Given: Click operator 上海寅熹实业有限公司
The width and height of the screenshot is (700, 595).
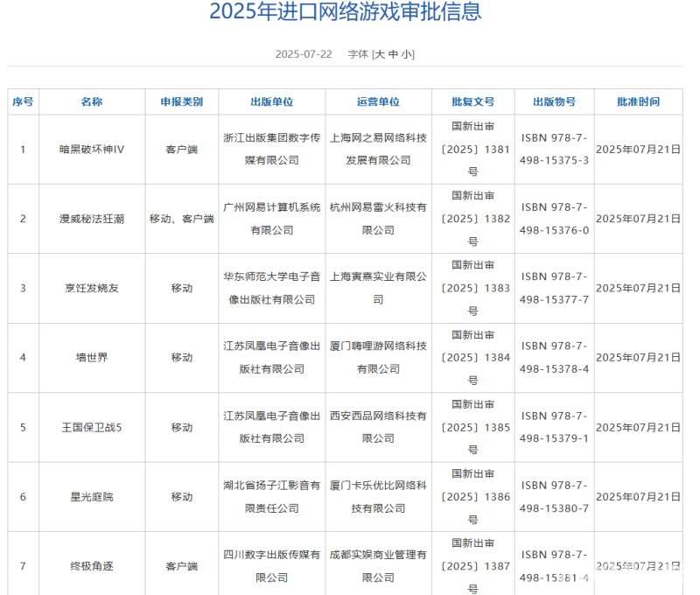Looking at the screenshot, I should [x=378, y=289].
